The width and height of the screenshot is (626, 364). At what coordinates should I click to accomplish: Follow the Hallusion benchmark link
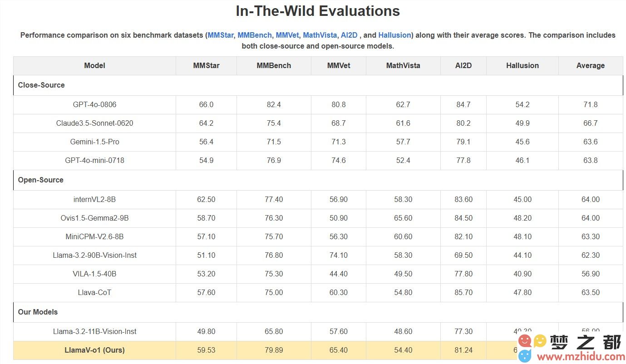click(394, 35)
